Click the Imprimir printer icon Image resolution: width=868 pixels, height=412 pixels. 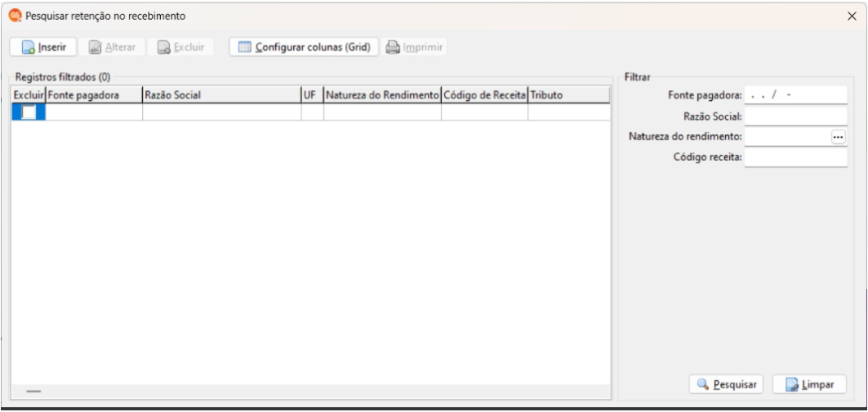coord(393,48)
